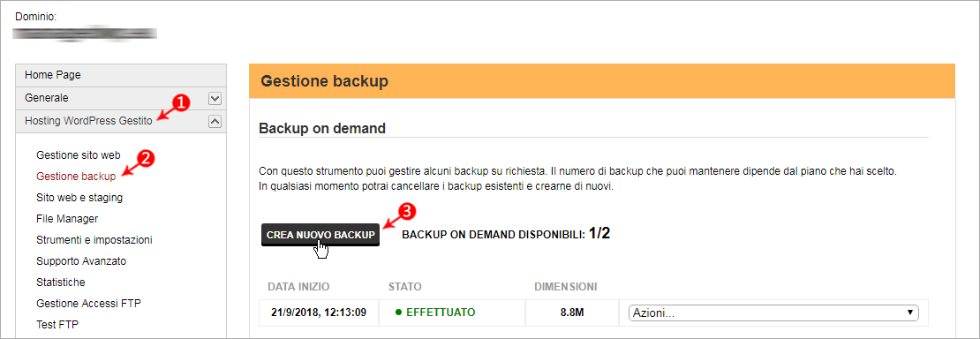
Task: View the Statistiche page
Action: pos(61,282)
